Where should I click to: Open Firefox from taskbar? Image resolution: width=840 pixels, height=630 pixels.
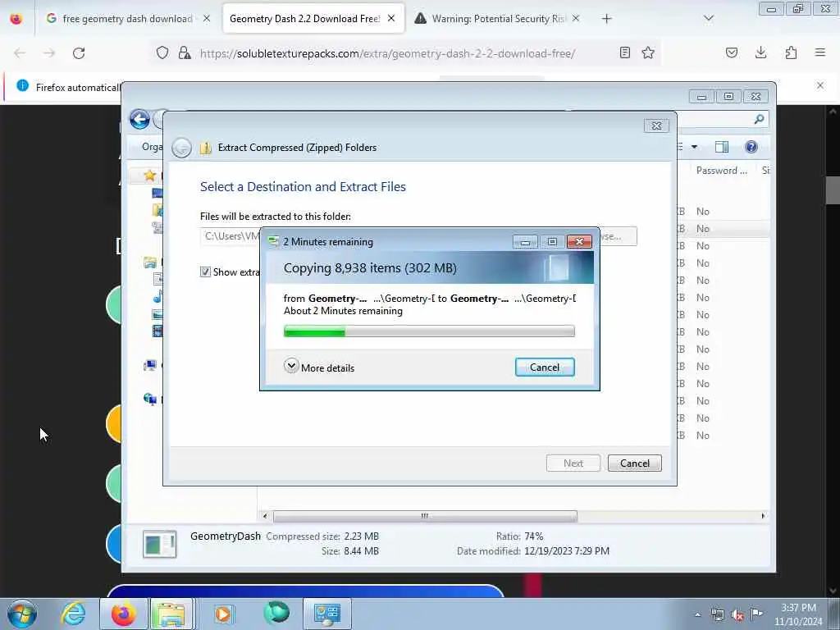click(x=123, y=614)
